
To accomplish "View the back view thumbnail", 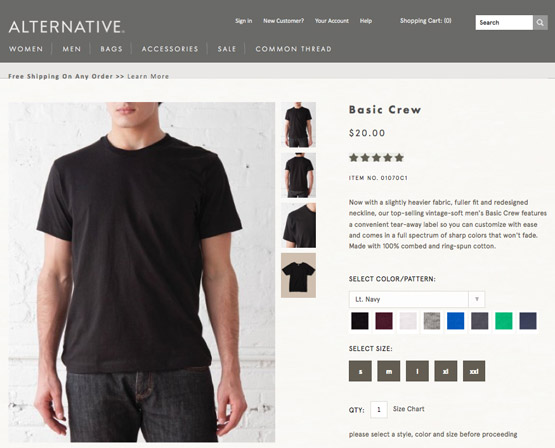I will coord(298,175).
